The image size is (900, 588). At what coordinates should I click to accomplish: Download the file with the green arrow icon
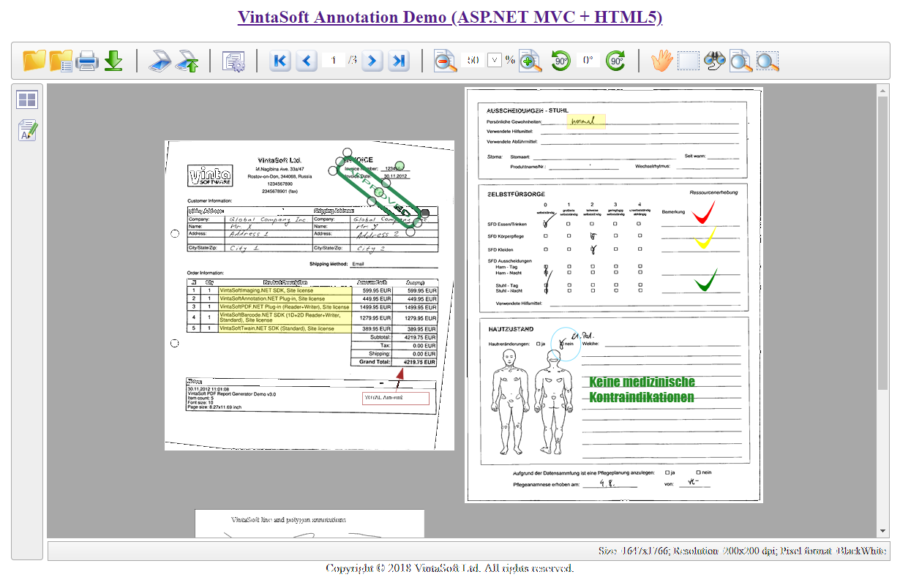pyautogui.click(x=113, y=60)
